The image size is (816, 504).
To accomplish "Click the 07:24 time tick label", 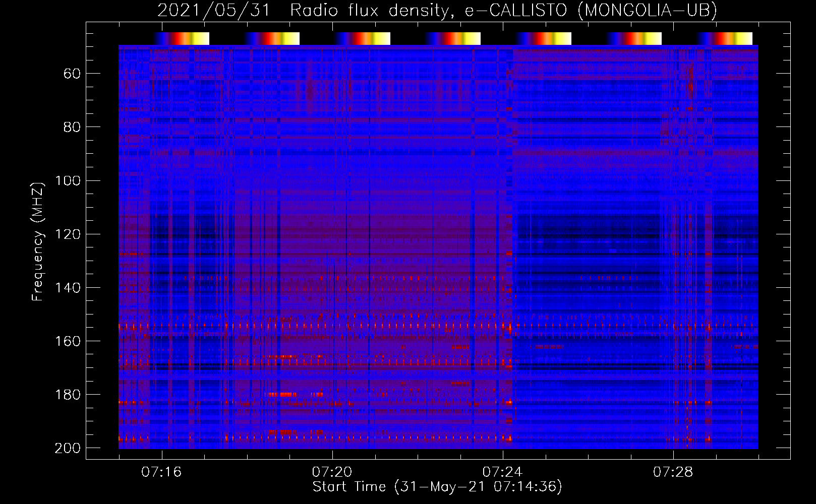I will (x=502, y=472).
